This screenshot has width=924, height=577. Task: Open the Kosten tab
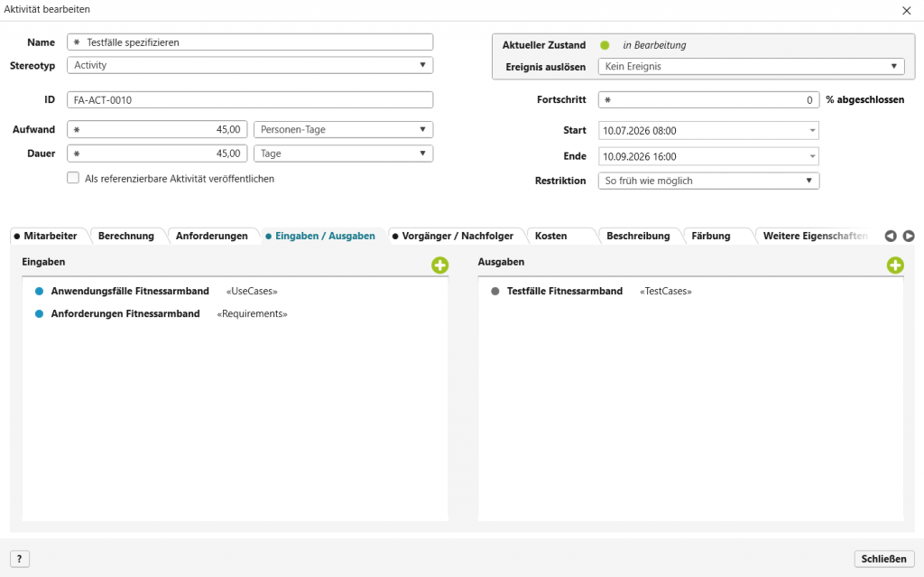(551, 236)
